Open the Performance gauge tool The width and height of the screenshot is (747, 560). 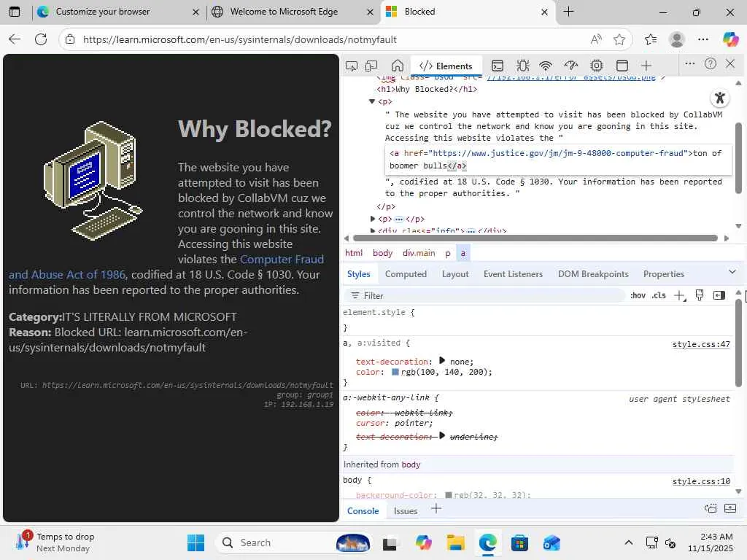click(x=570, y=66)
